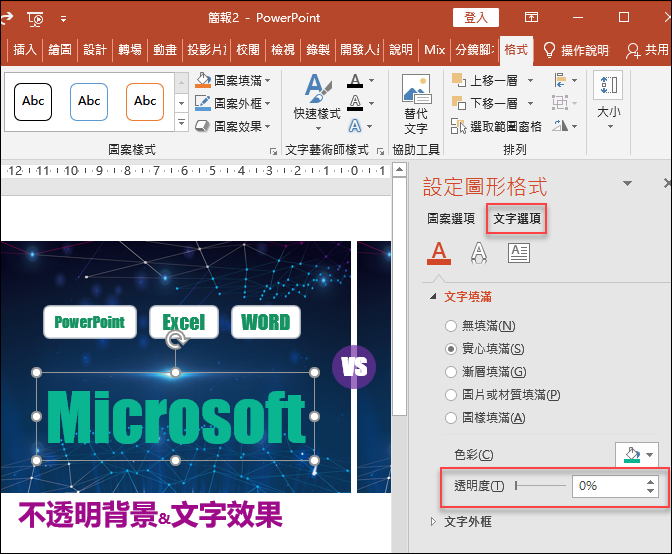Open Ribbon Display Options icon
The height and width of the screenshot is (554, 672).
pos(531,17)
